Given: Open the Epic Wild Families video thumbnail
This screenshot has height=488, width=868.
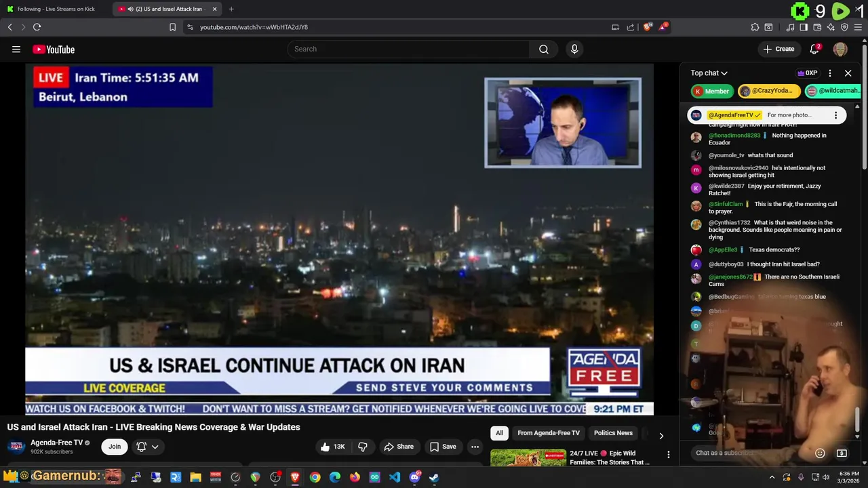Looking at the screenshot, I should click(x=528, y=458).
